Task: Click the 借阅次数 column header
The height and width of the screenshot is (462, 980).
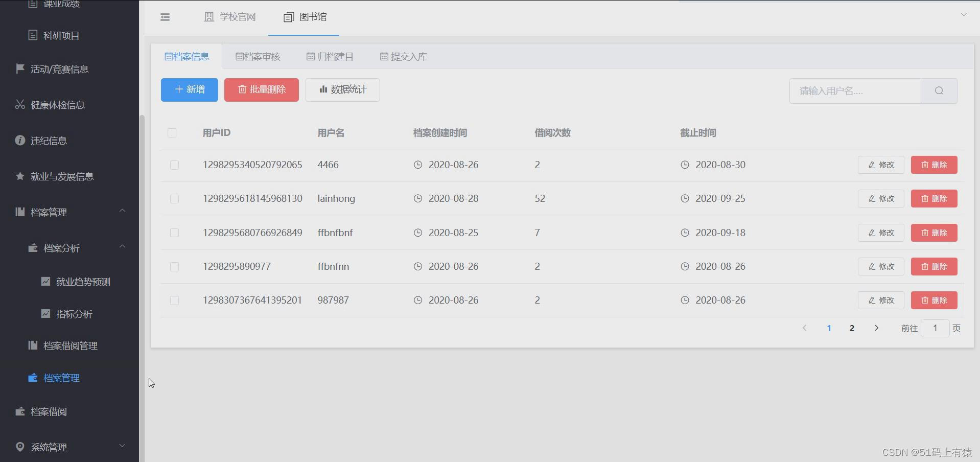Action: [552, 133]
